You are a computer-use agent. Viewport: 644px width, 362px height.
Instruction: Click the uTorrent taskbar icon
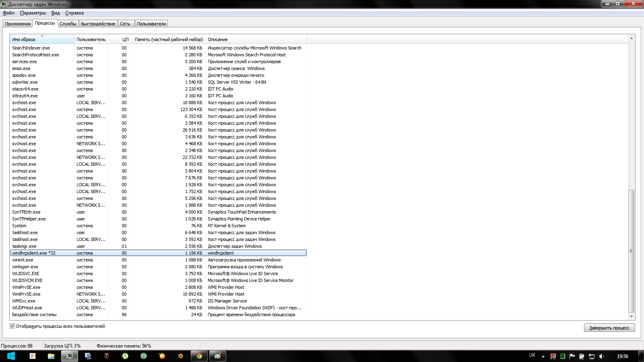pos(125,356)
